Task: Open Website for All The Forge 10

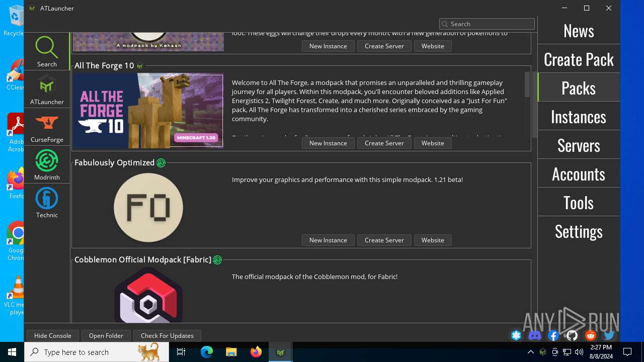Action: click(433, 143)
